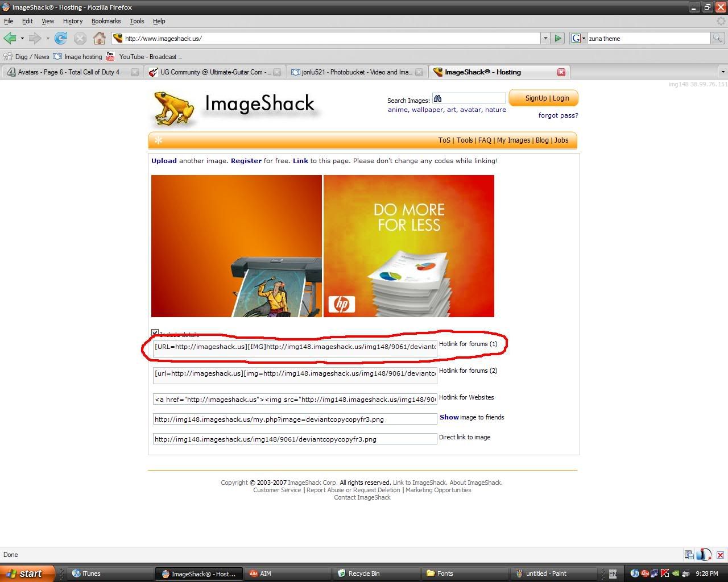Open the YouTube Broadcast bookmark
This screenshot has height=582, width=728.
pyautogui.click(x=143, y=56)
